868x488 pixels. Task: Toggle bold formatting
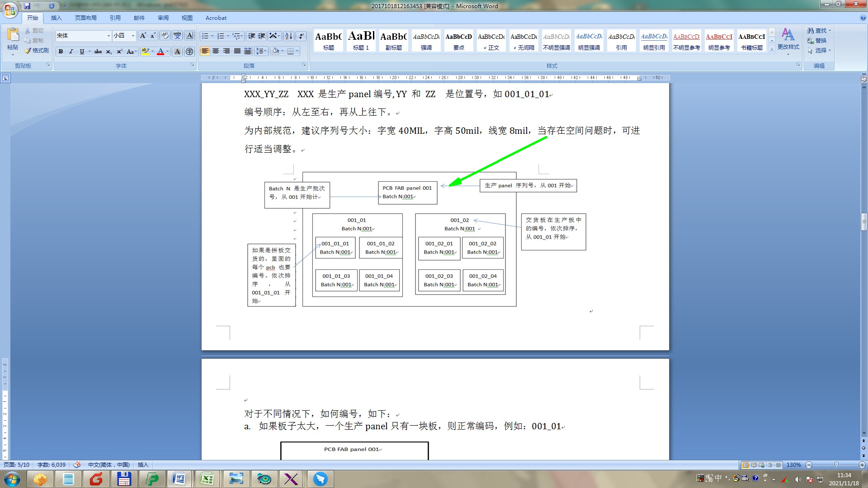[x=61, y=52]
